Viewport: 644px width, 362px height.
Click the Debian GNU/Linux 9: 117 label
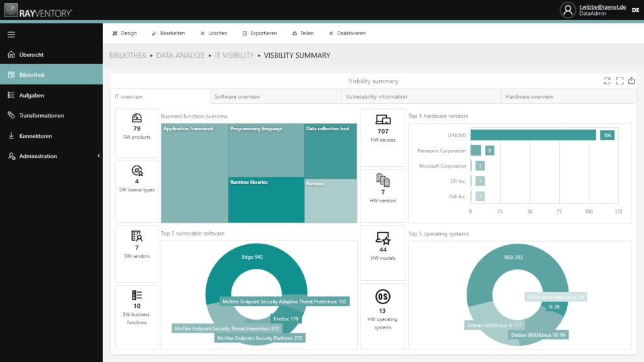[x=494, y=325]
